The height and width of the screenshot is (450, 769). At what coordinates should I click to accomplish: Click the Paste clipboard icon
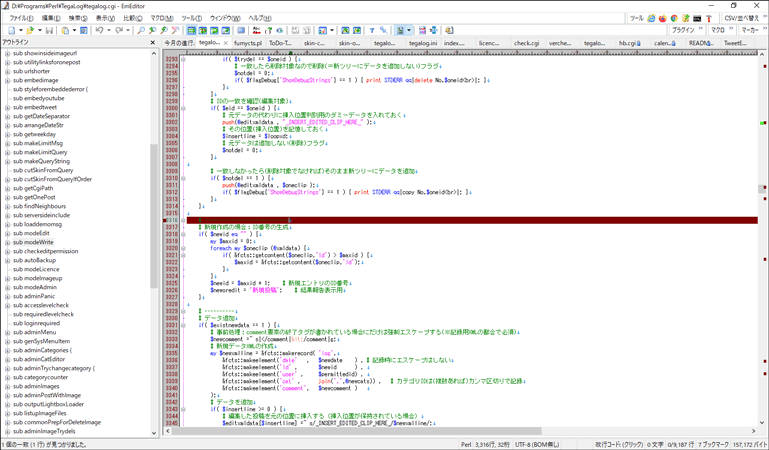(65, 30)
